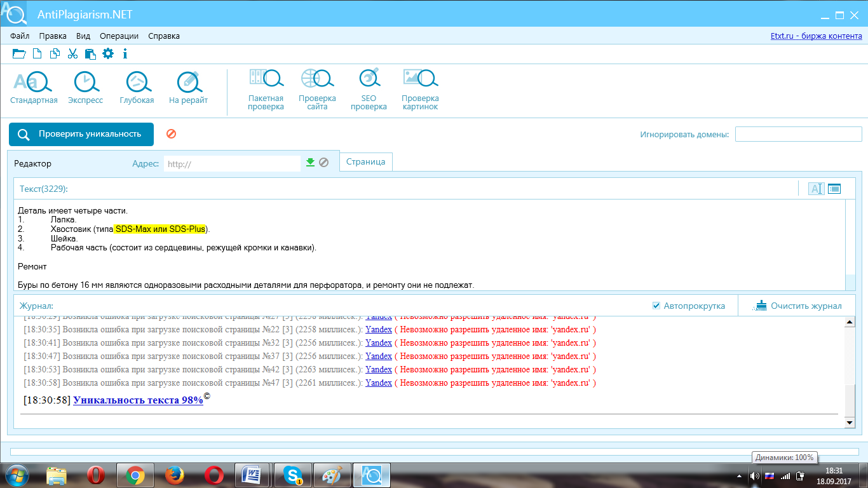Click the journal scrollbar down arrow
Image resolution: width=868 pixels, height=488 pixels.
(x=850, y=422)
